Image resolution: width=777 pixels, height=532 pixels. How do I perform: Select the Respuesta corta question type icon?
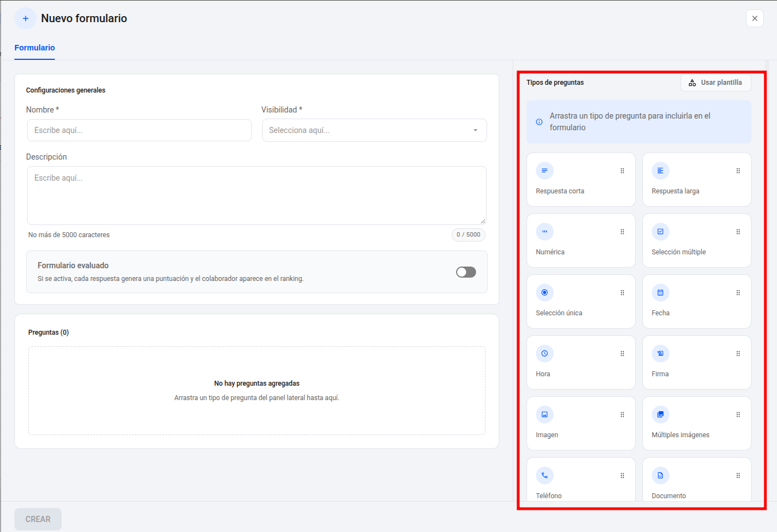pyautogui.click(x=545, y=171)
